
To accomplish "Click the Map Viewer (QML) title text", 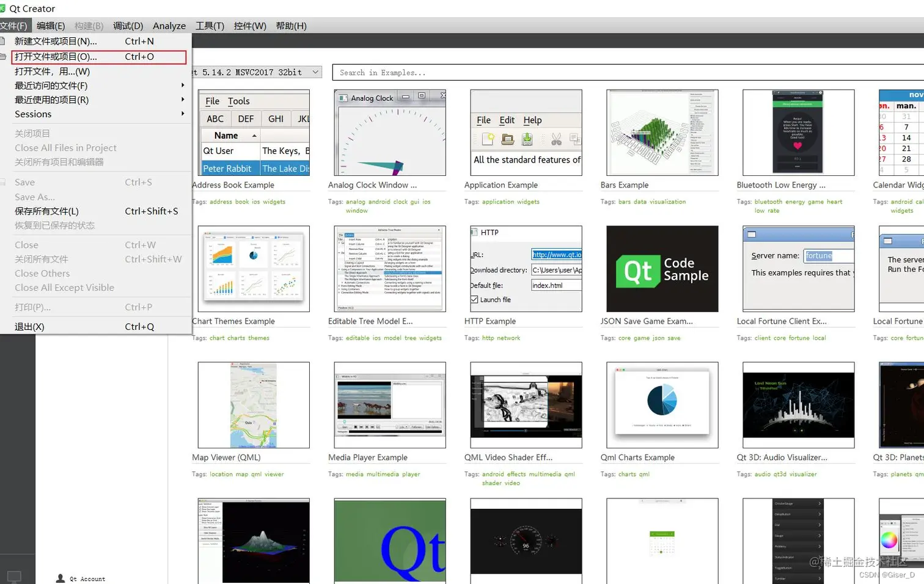I will [226, 458].
